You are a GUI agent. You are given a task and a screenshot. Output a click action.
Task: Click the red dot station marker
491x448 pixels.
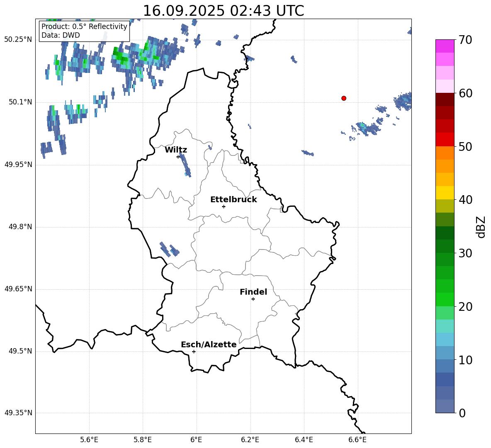(344, 98)
